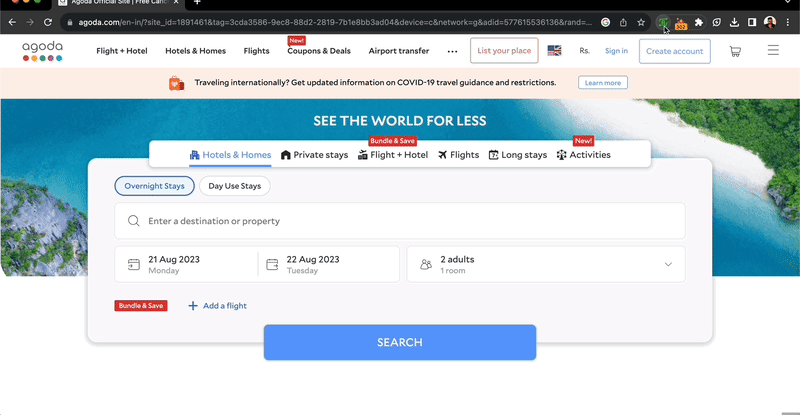Open the shopping cart
Image resolution: width=800 pixels, height=415 pixels.
(735, 51)
